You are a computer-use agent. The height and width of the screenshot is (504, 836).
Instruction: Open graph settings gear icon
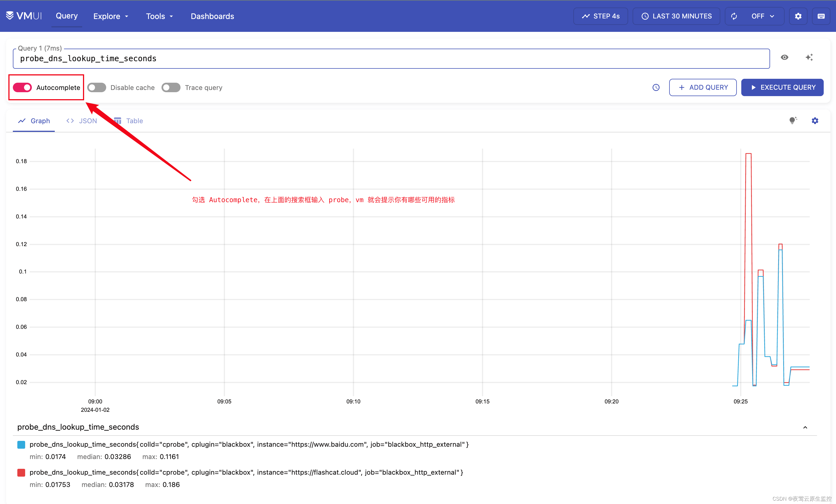(815, 121)
